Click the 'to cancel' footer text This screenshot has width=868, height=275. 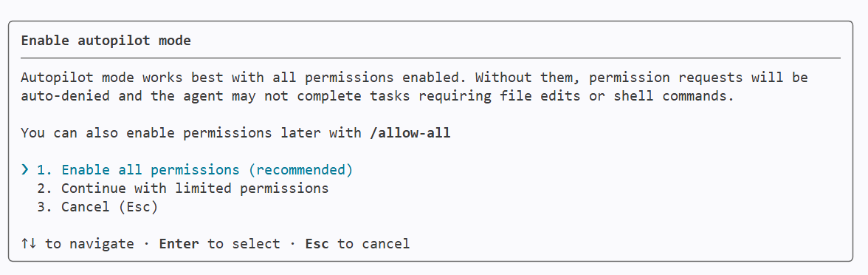(373, 243)
